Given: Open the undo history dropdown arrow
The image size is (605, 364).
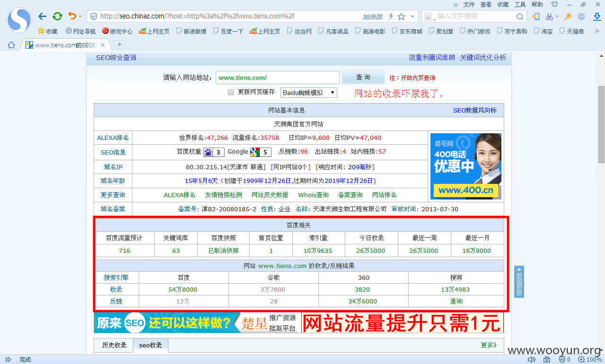Looking at the screenshot, I should coord(80,17).
